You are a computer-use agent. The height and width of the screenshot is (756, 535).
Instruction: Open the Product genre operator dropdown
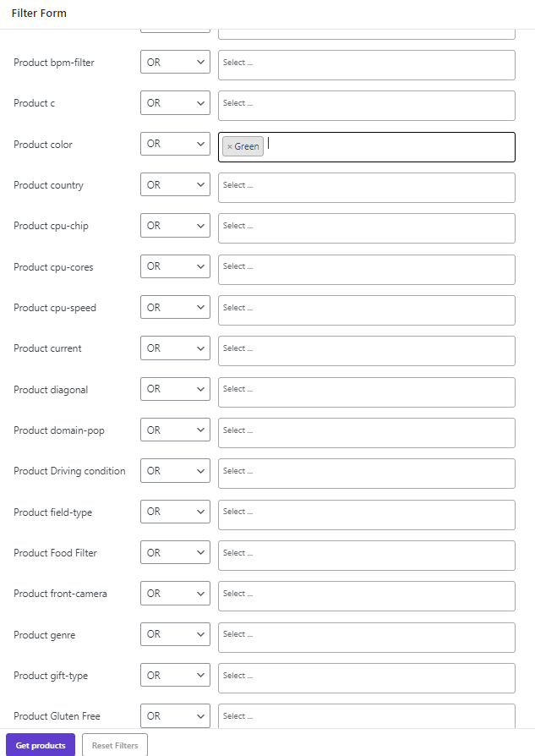174,634
